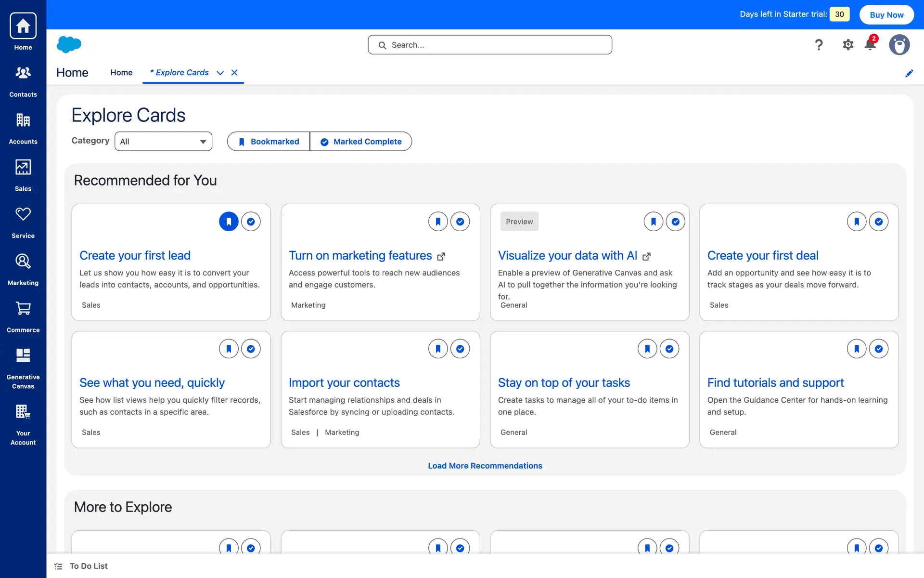
Task: Open the setup gear icon
Action: [x=848, y=45]
